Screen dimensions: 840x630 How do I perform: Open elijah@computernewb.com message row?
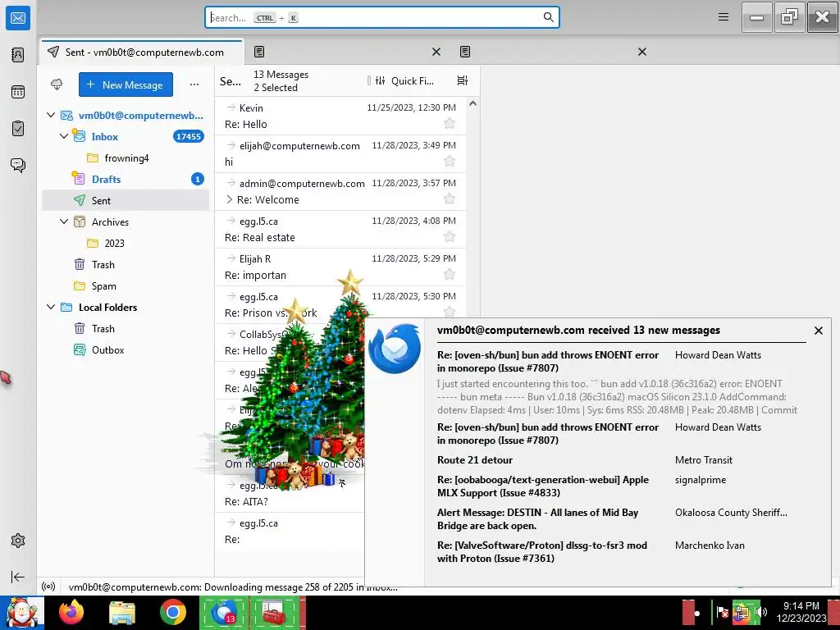pos(340,153)
